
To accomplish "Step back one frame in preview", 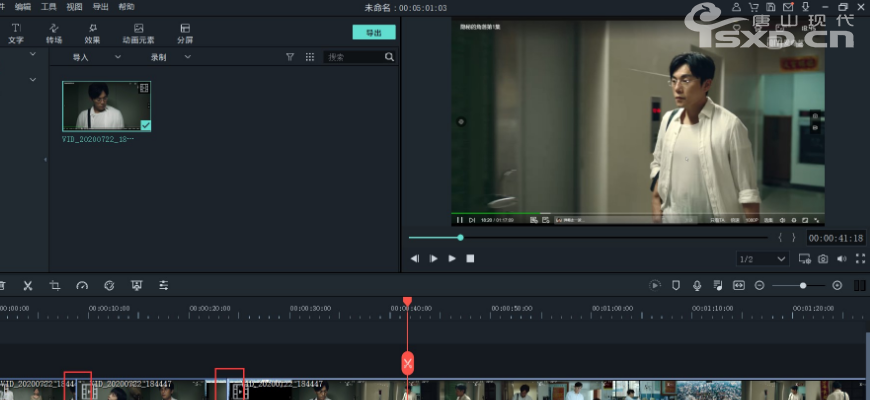I will pos(414,259).
